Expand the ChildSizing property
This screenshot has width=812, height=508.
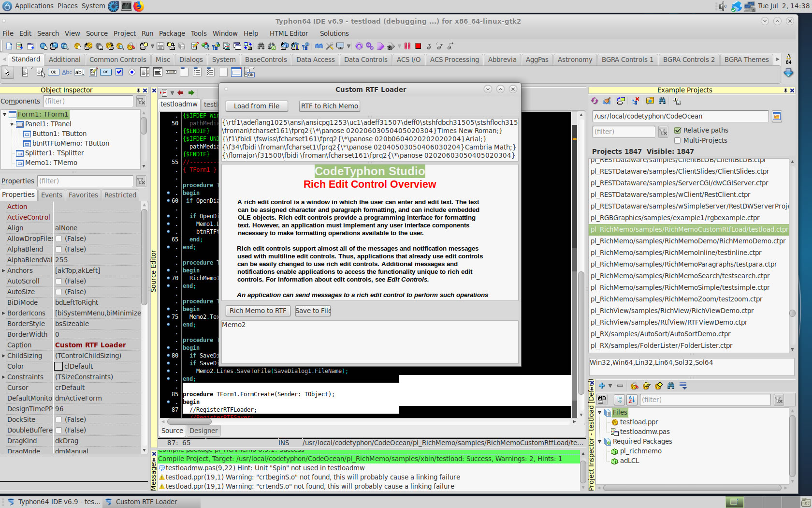click(3, 356)
